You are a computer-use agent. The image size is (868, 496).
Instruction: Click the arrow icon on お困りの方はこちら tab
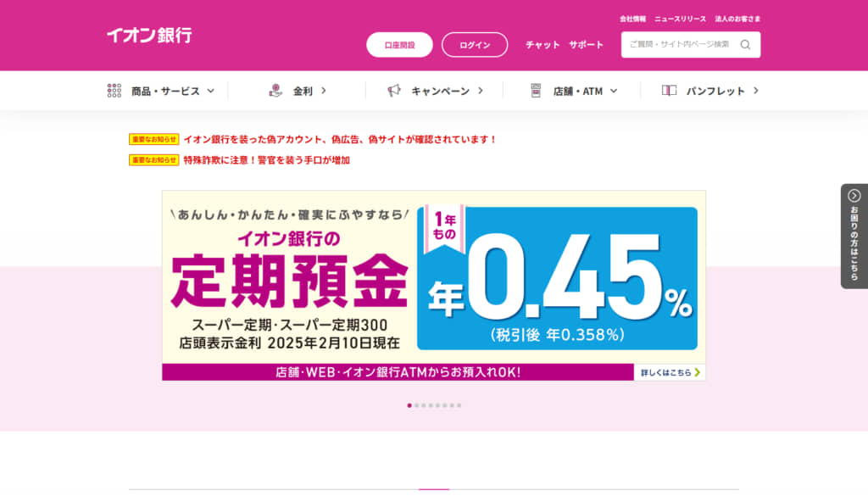click(x=854, y=196)
